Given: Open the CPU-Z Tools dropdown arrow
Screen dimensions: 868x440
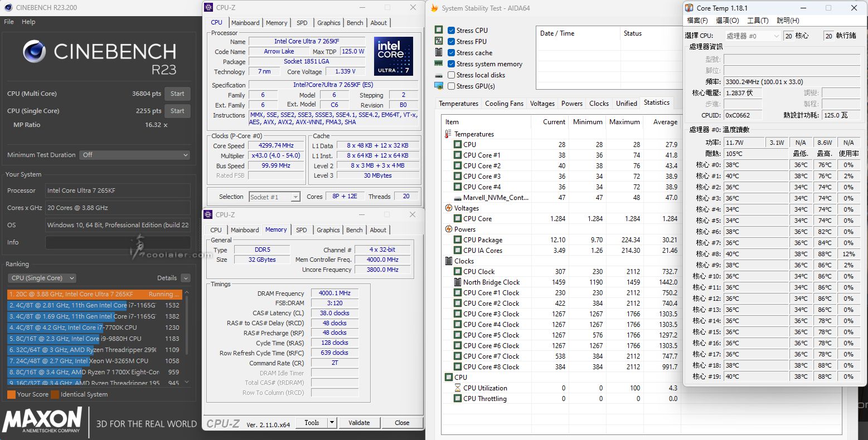Looking at the screenshot, I should point(332,423).
